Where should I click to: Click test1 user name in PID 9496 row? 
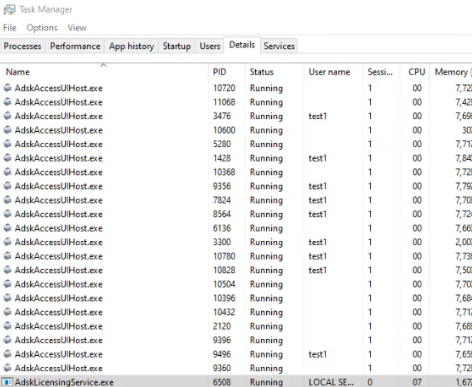point(318,354)
